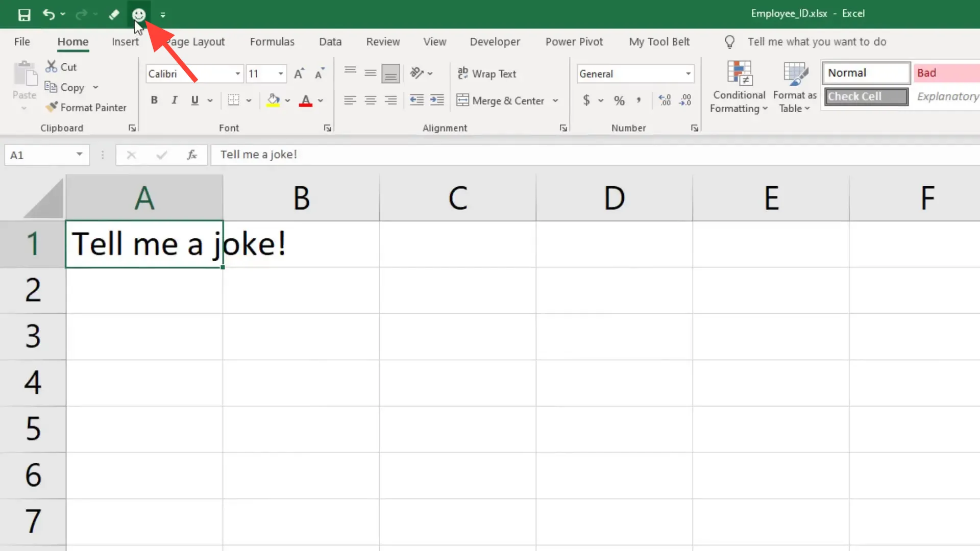Switch to the Formulas ribbon tab

272,42
